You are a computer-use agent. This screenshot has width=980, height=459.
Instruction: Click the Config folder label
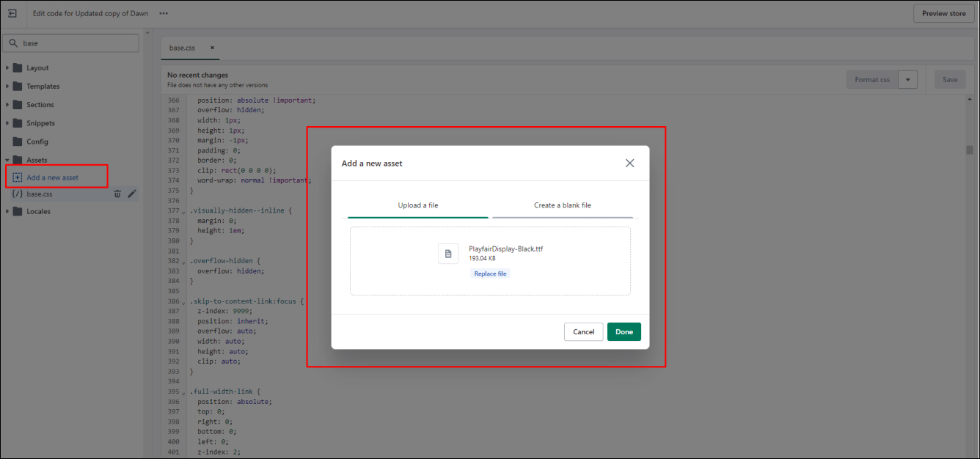pyautogui.click(x=37, y=142)
